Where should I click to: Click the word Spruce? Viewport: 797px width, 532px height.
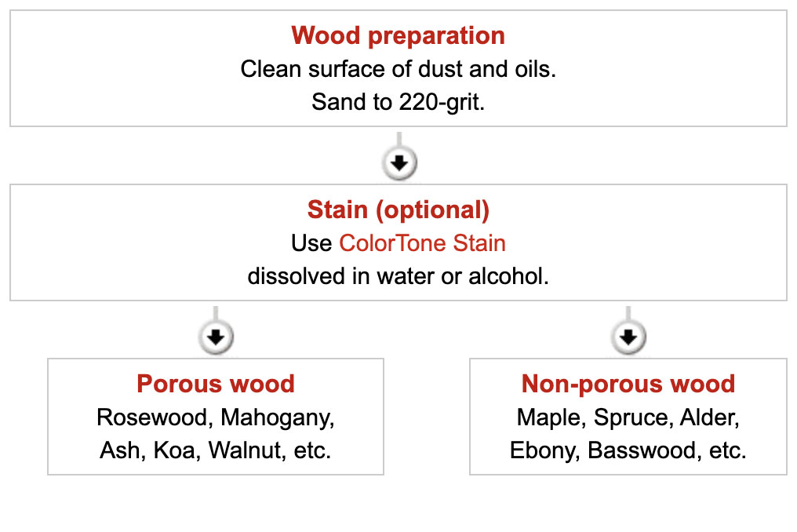(630, 417)
